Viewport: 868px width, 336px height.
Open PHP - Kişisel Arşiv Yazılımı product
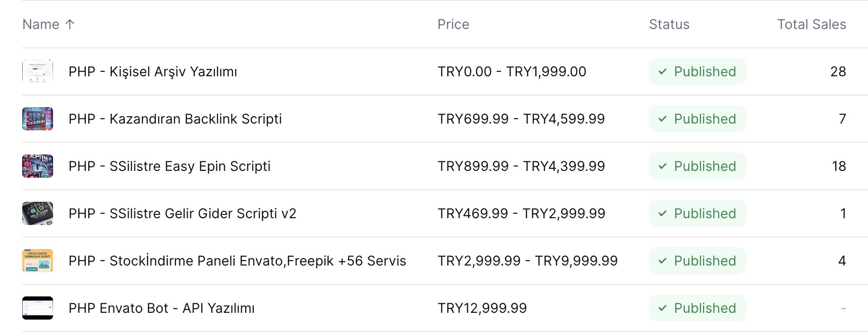click(x=153, y=71)
